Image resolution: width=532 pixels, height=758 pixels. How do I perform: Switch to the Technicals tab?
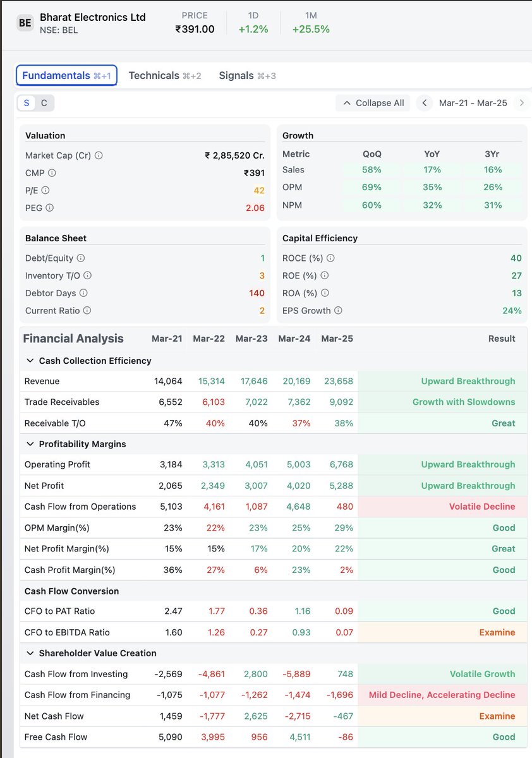pos(165,76)
